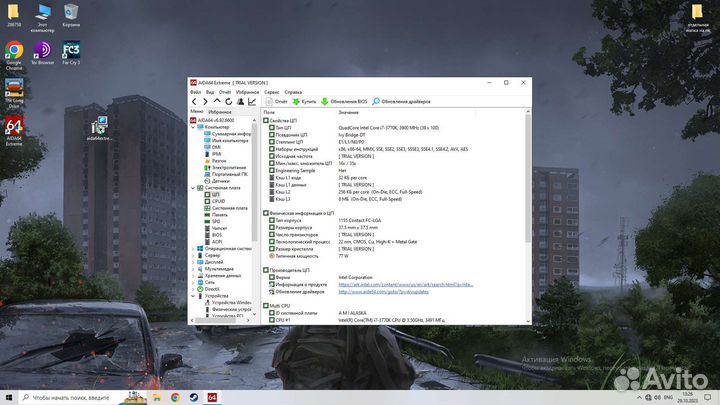Open Tor Browser desktop shortcut

tap(42, 53)
